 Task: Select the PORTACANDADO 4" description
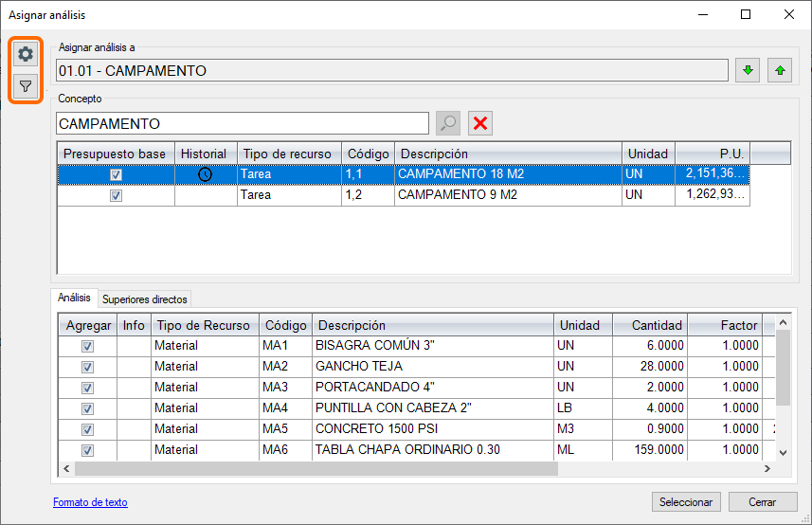[432, 387]
